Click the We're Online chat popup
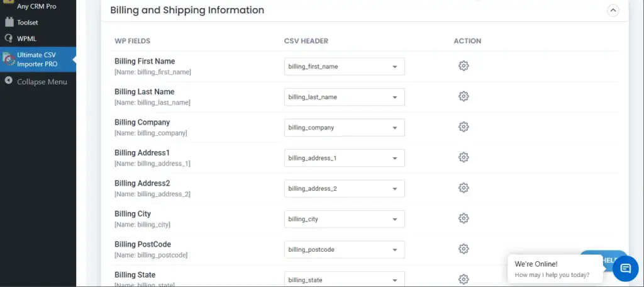Screen dimensions: 644x287 point(555,269)
